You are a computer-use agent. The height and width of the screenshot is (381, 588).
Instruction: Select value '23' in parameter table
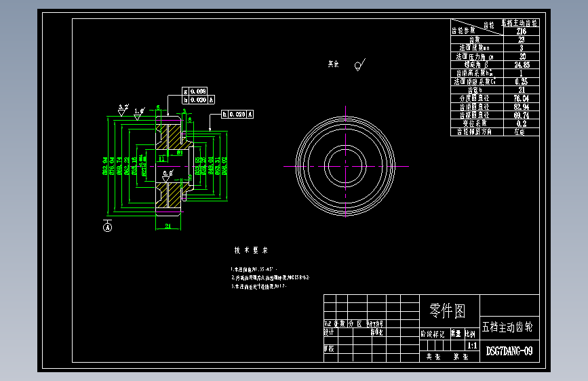click(x=522, y=40)
